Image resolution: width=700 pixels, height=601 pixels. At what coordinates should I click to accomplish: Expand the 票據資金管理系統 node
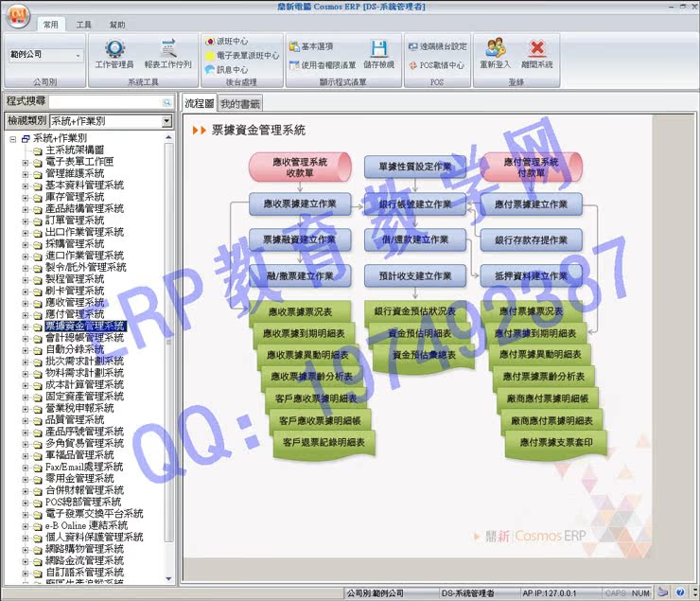coord(26,327)
